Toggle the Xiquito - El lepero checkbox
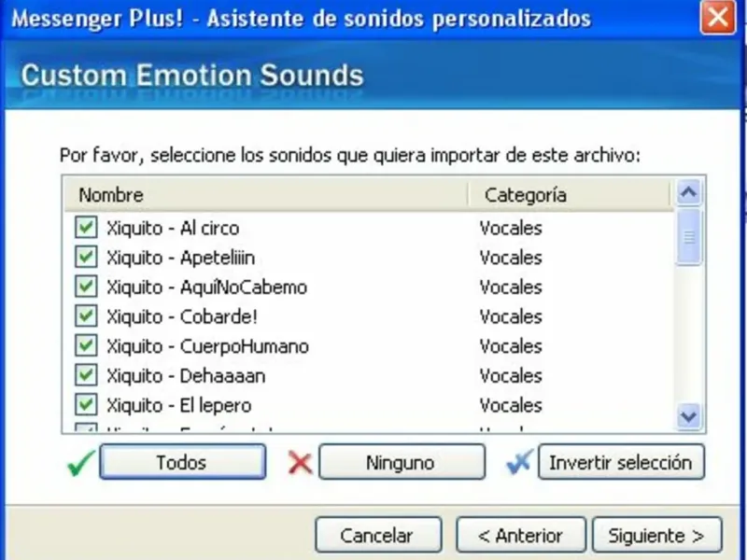 86,405
